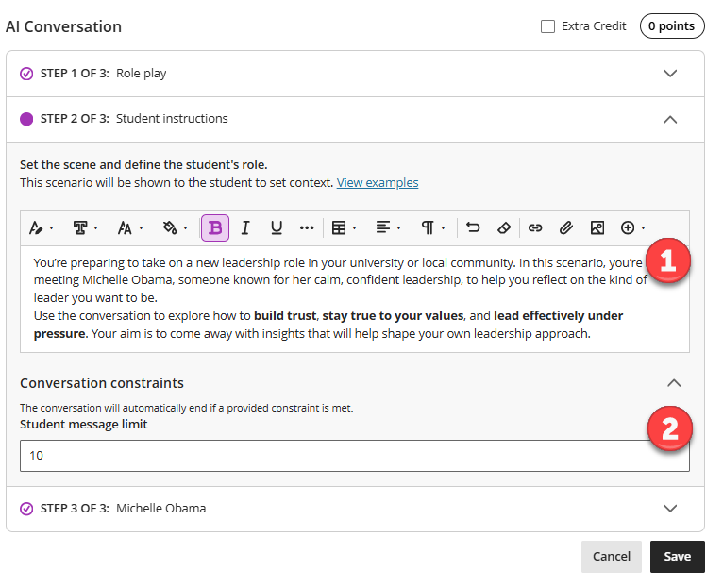Insert a hyperlink with the link icon
Viewport: 723px width, 588px height.
click(x=535, y=227)
